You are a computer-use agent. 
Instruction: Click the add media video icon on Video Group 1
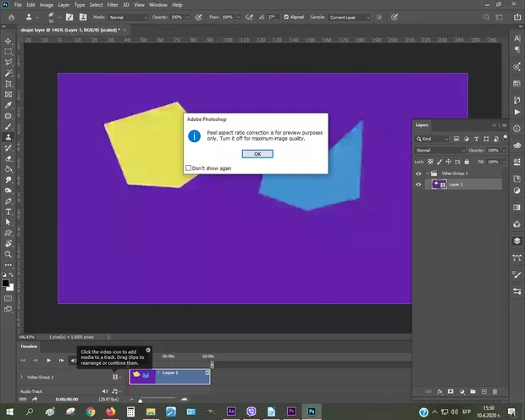coord(115,377)
